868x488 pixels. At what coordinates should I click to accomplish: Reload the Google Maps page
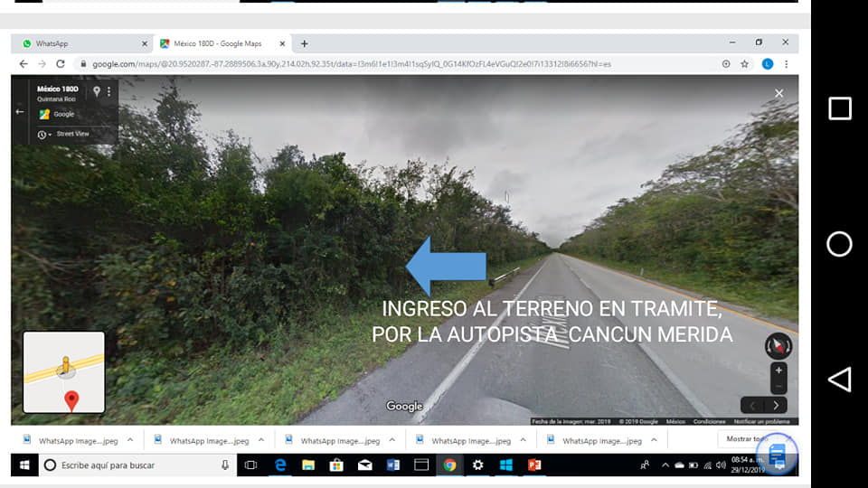pyautogui.click(x=61, y=64)
